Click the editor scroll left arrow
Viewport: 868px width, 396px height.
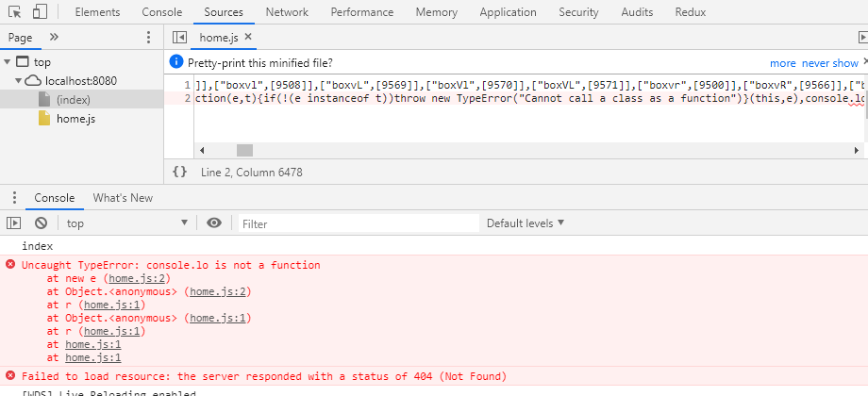coord(202,151)
